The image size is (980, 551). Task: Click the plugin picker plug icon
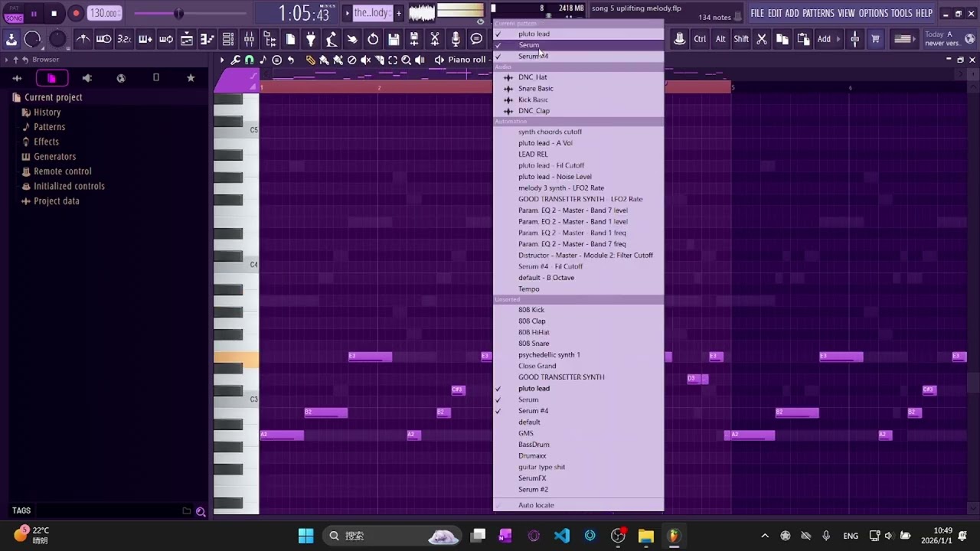click(311, 39)
